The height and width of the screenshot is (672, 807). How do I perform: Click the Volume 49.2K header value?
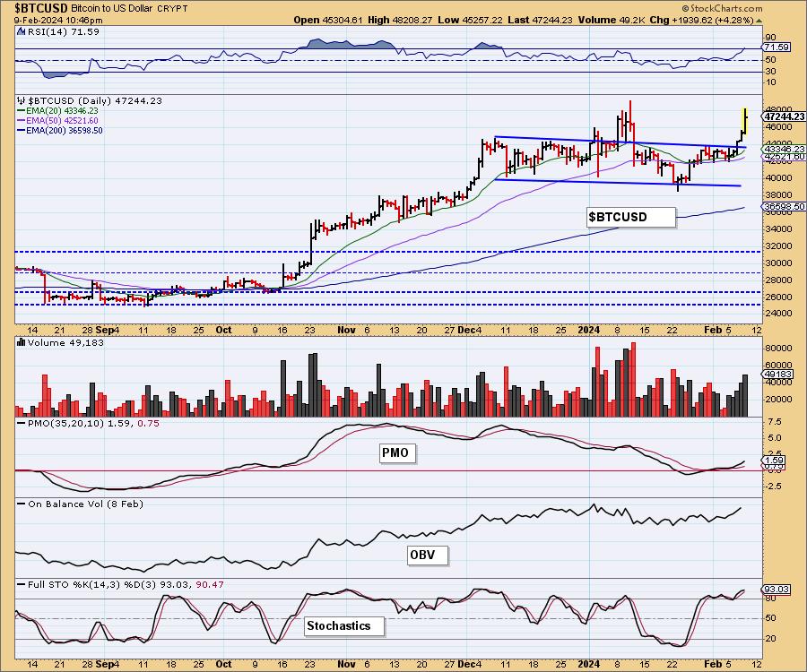pyautogui.click(x=612, y=20)
